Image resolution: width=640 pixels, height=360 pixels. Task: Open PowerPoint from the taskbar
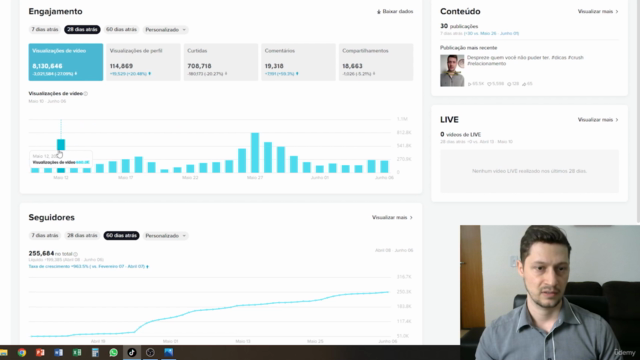point(40,353)
